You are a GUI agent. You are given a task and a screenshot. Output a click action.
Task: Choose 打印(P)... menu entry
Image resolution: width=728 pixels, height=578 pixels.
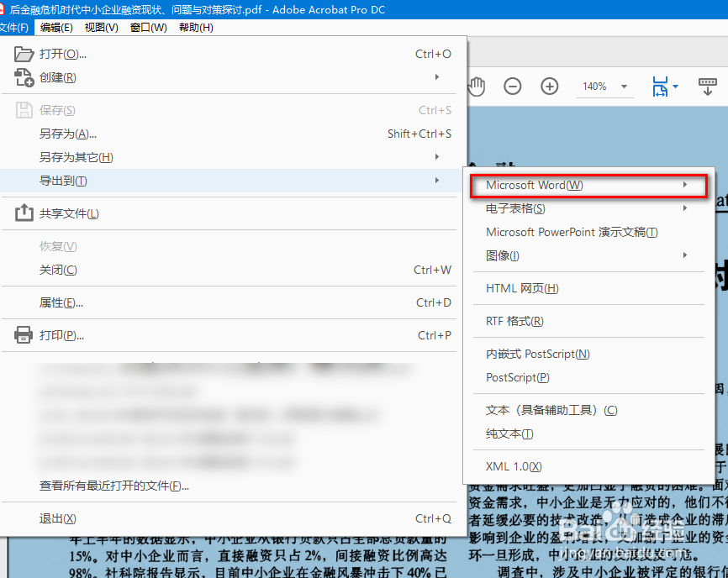tap(232, 335)
